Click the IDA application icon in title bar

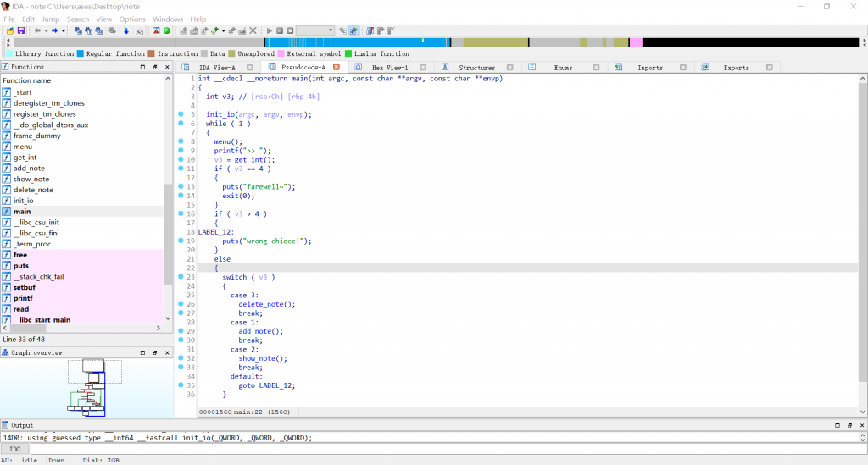point(6,7)
